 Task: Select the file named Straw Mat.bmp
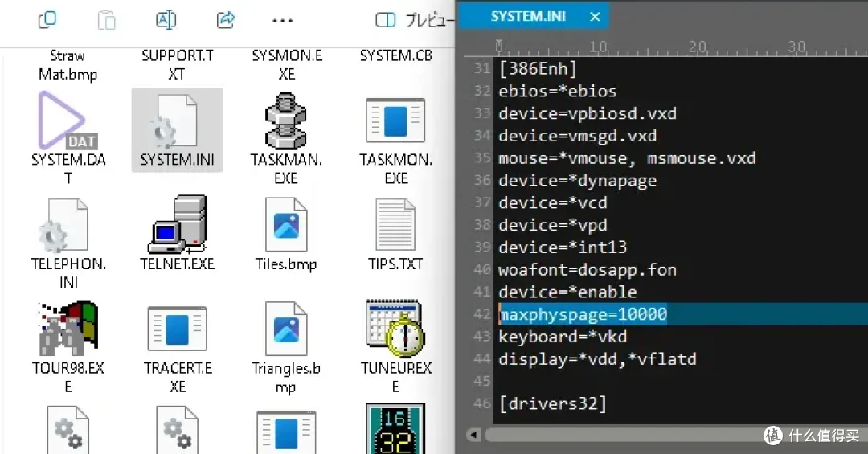(68, 65)
